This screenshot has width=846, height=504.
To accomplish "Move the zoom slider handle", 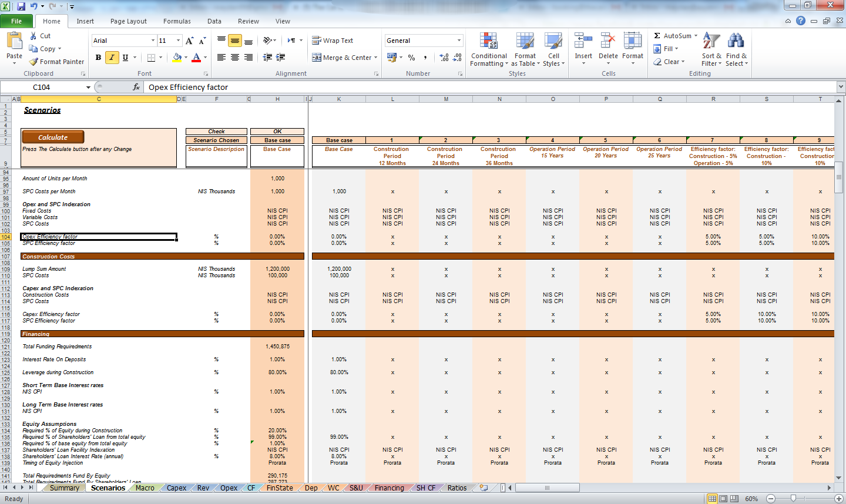I will [x=793, y=498].
